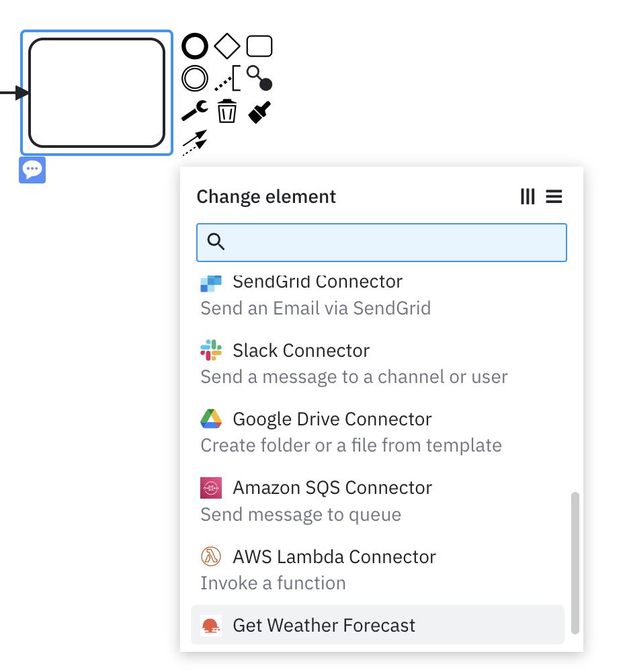Click the wrench change type icon

(x=195, y=111)
